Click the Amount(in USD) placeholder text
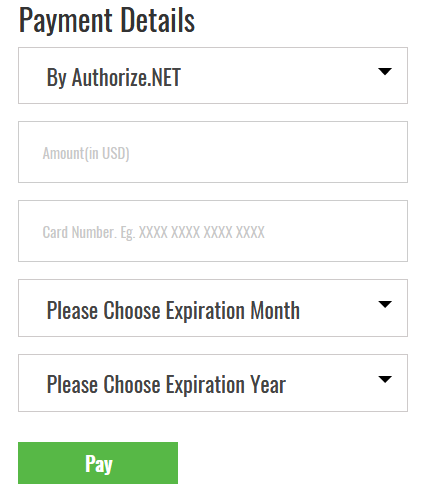The image size is (445, 492). pyautogui.click(x=86, y=153)
